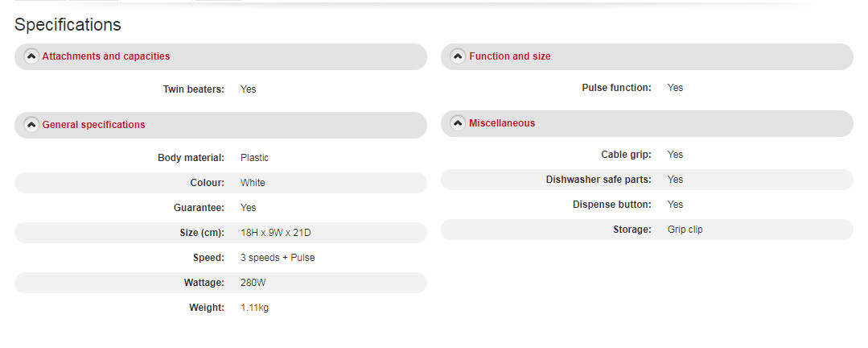Toggle the "Miscellaneous" section title
Screen dimensions: 868x348
[501, 123]
